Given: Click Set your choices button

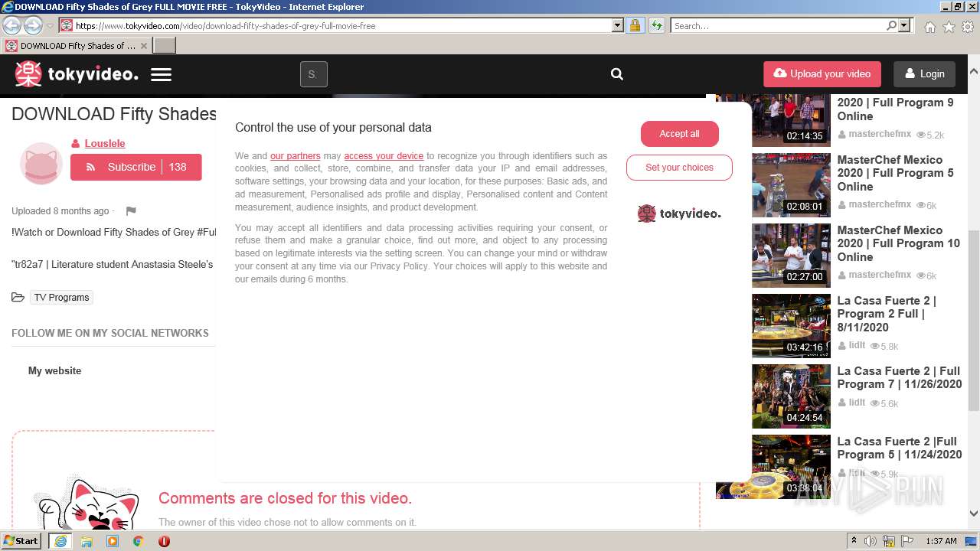Looking at the screenshot, I should click(x=679, y=168).
